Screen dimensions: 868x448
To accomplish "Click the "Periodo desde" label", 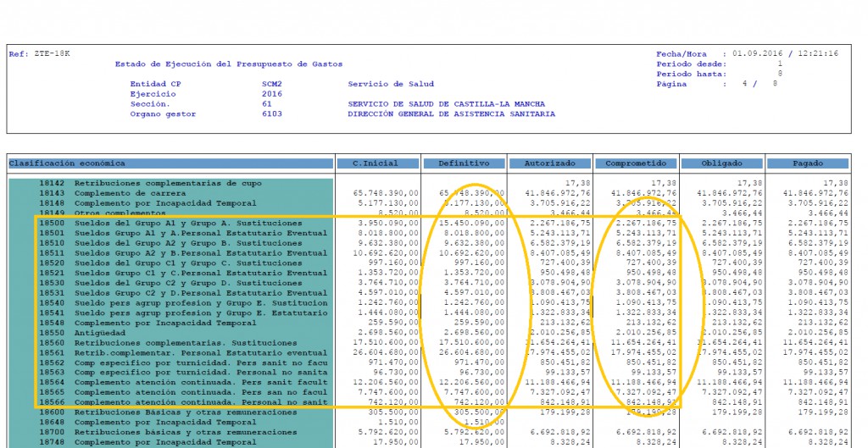I will coord(692,64).
